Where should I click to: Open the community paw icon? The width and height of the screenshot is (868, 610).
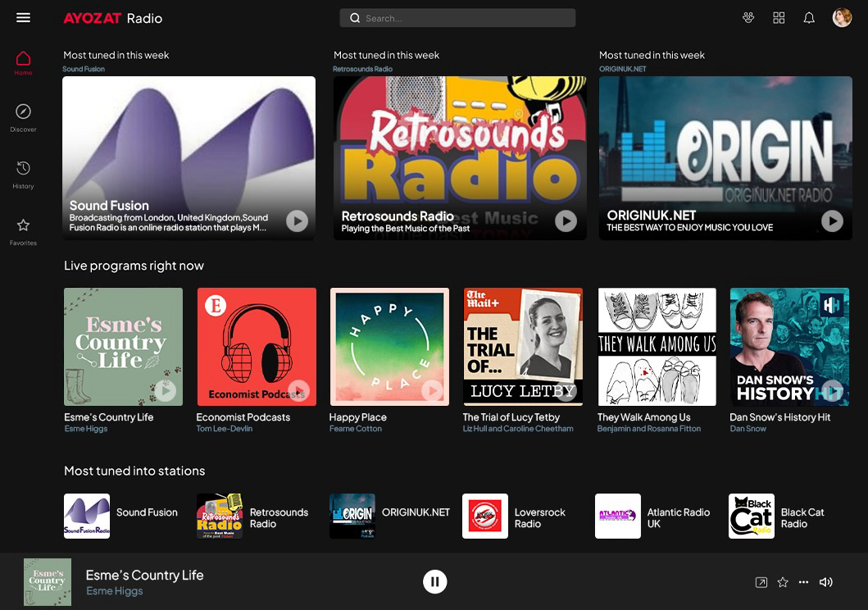pyautogui.click(x=748, y=18)
